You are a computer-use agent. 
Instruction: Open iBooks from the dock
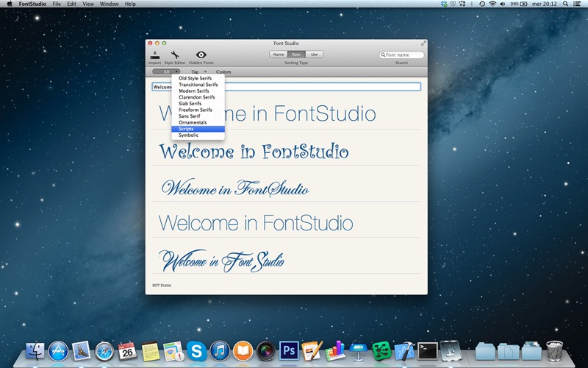(243, 352)
